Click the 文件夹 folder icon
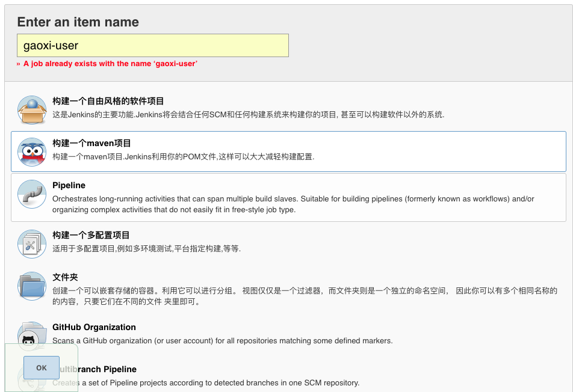Screen dimensions: 573x392 click(x=32, y=286)
